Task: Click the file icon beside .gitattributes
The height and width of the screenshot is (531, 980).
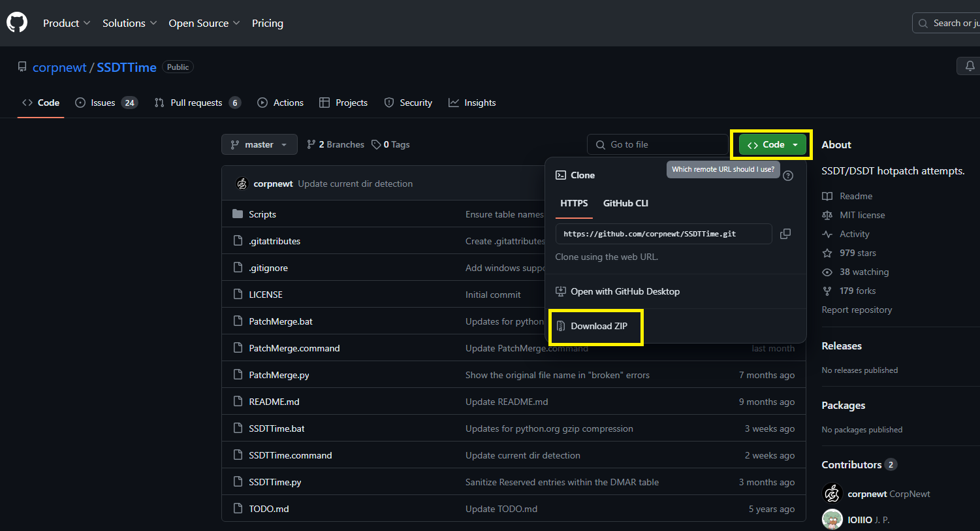Action: coord(238,241)
